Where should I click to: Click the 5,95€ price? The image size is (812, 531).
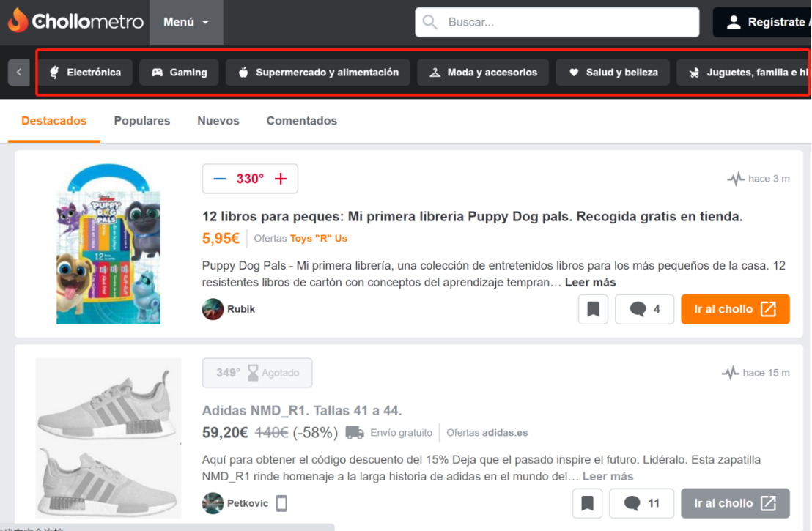[221, 239]
